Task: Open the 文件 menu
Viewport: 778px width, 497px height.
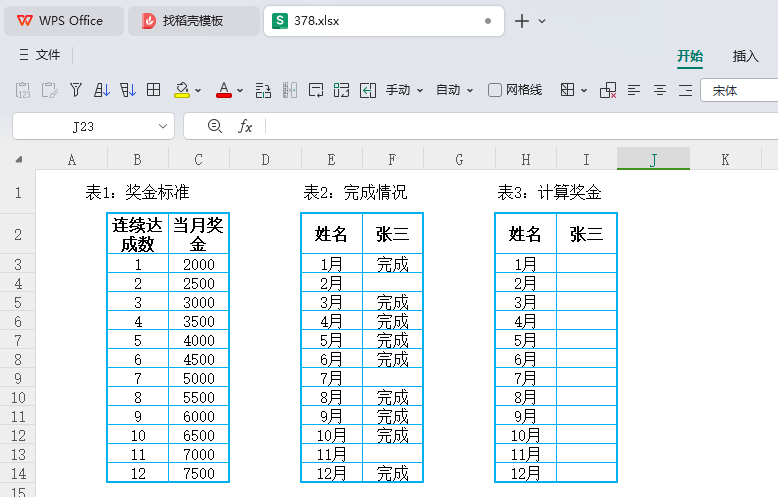Action: [48, 55]
